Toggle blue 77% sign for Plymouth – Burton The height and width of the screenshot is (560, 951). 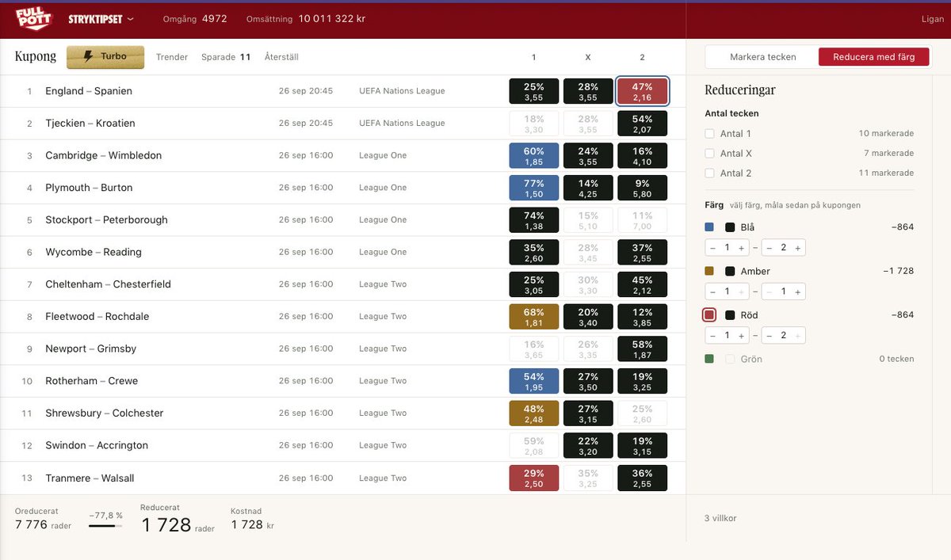point(534,188)
